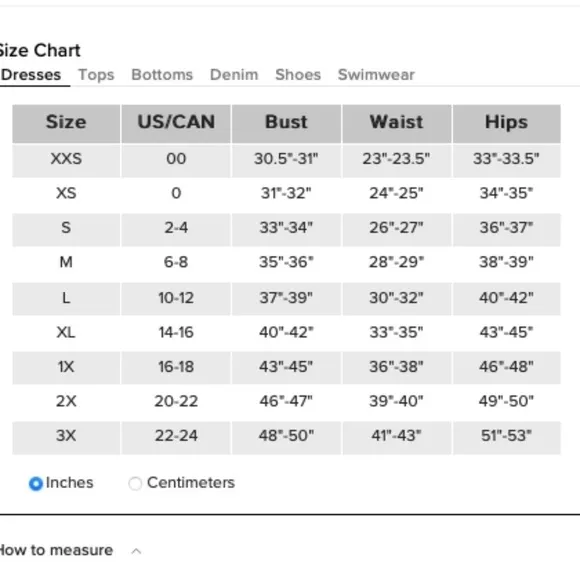Viewport: 580px width, 580px height.
Task: Switch to the Denim tab
Action: point(234,75)
